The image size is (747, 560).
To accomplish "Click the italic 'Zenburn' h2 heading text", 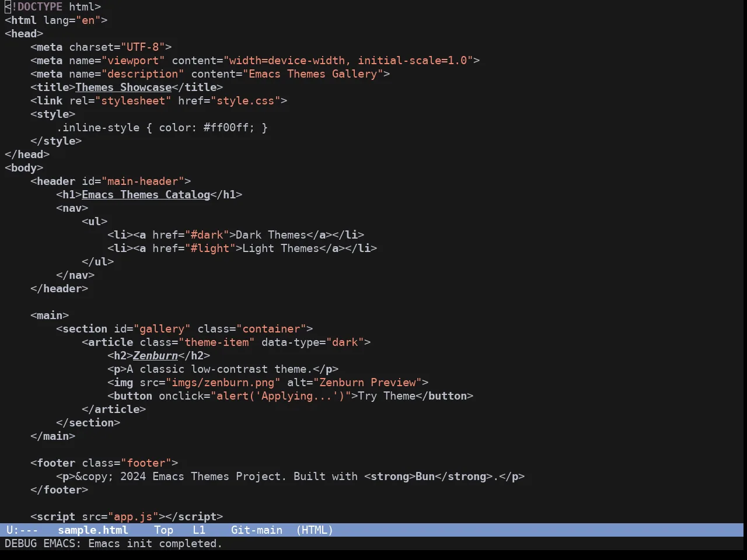I will pyautogui.click(x=155, y=356).
